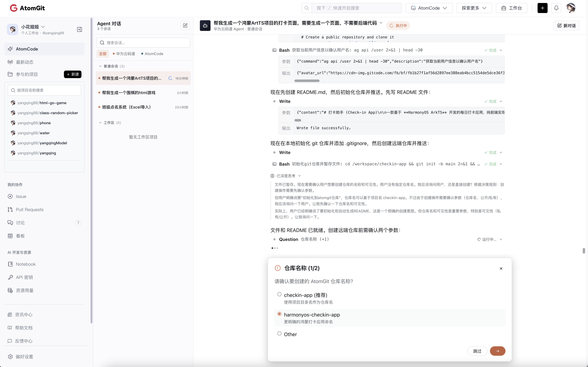Focus the 搜索会话 search field
Screen dimensions: 588x367
pyautogui.click(x=143, y=43)
